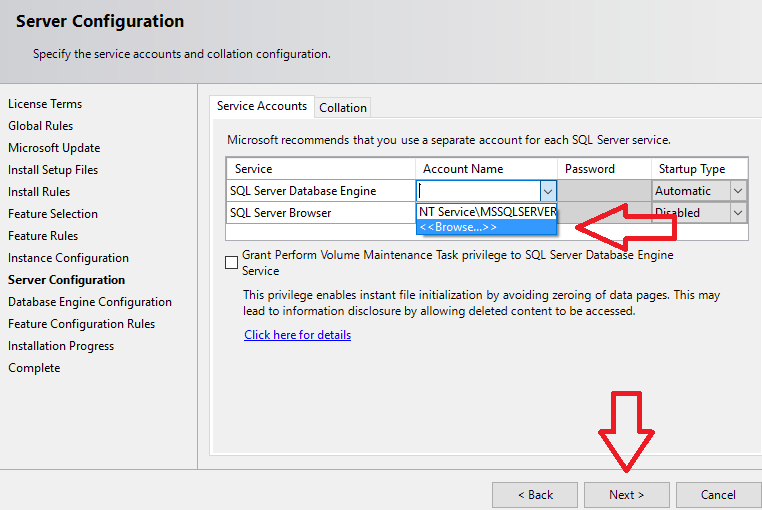Select Instance Configuration step in sidebar
This screenshot has width=762, height=510.
69,258
